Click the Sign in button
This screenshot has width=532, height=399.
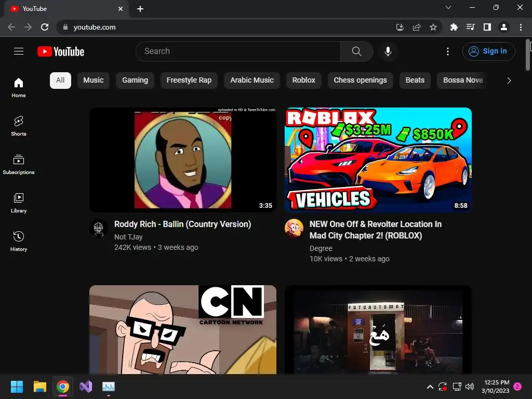(488, 51)
